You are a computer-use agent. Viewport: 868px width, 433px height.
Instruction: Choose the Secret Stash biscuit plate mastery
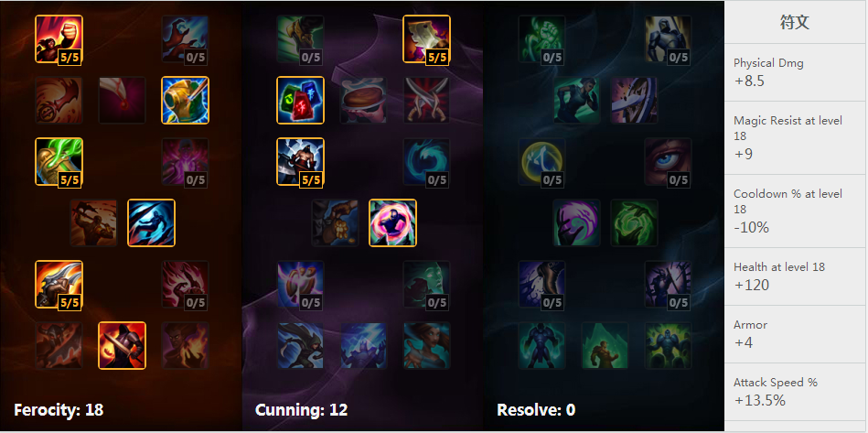[363, 100]
